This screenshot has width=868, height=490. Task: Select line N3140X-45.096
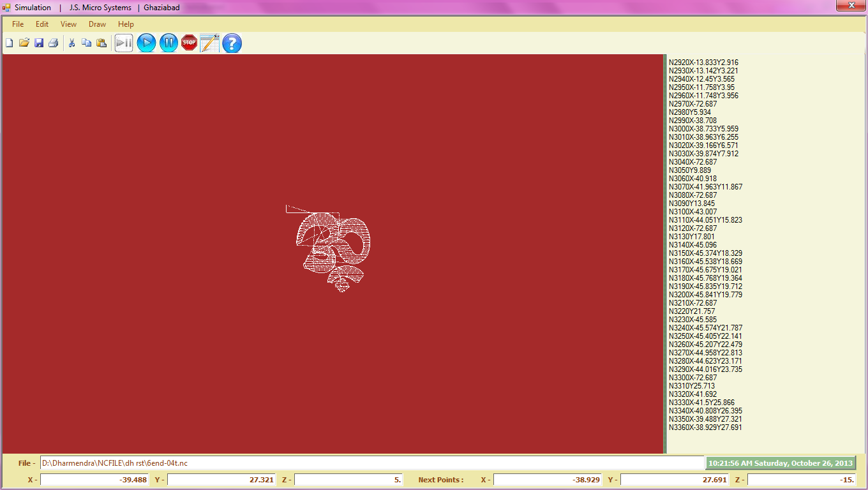(x=692, y=244)
